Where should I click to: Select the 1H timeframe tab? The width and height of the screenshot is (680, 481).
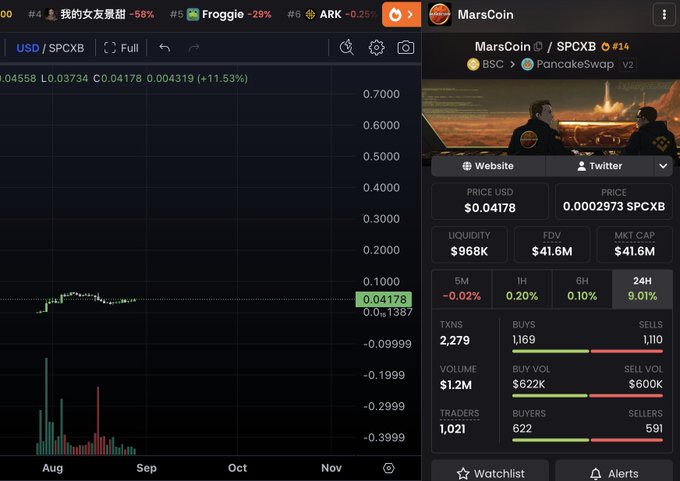(522, 289)
